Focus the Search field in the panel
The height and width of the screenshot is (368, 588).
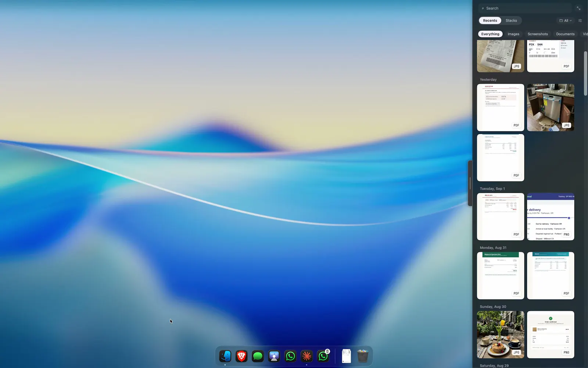pyautogui.click(x=526, y=8)
